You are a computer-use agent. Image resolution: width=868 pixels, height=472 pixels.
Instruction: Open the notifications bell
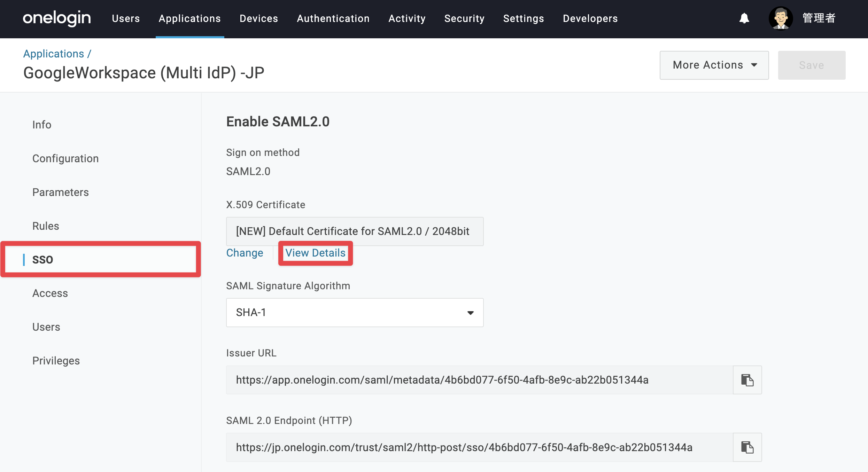pos(744,18)
